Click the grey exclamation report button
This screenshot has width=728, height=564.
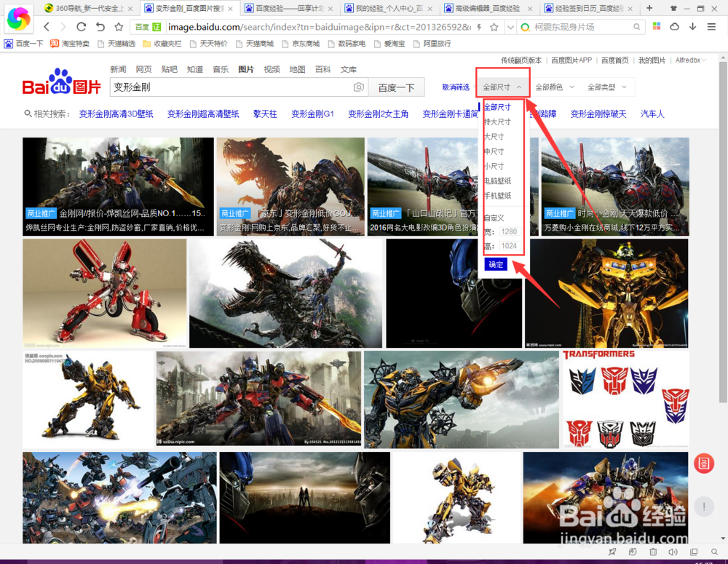point(704,506)
